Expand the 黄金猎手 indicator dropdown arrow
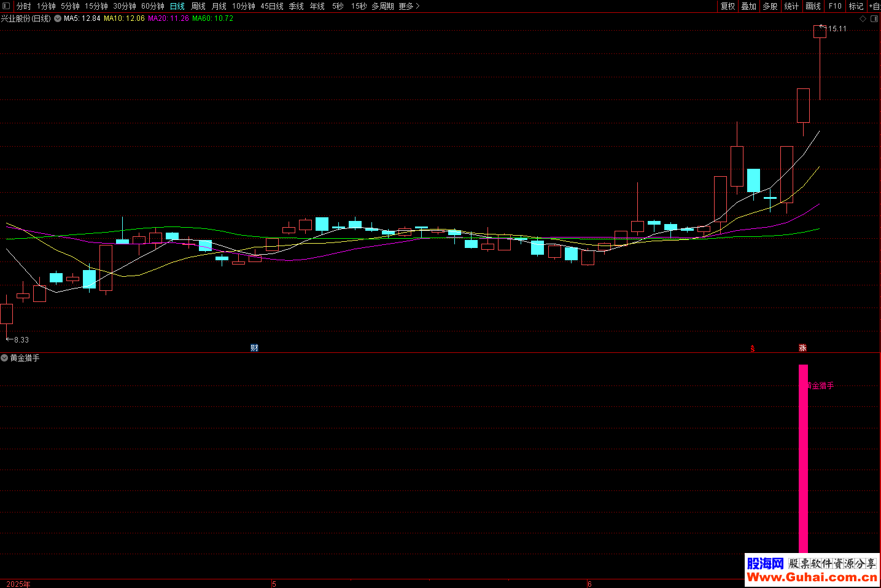Viewport: 881px width, 588px height. pos(4,358)
